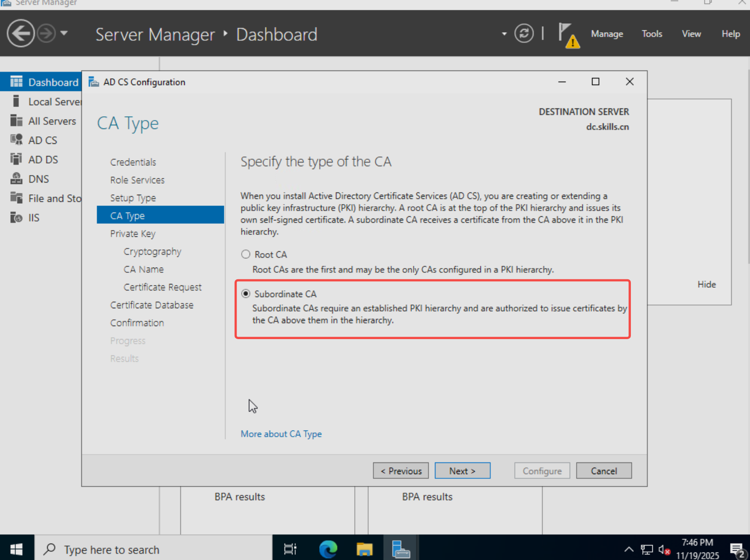Image resolution: width=750 pixels, height=560 pixels.
Task: Close the AD CS Configuration dialog
Action: click(629, 82)
